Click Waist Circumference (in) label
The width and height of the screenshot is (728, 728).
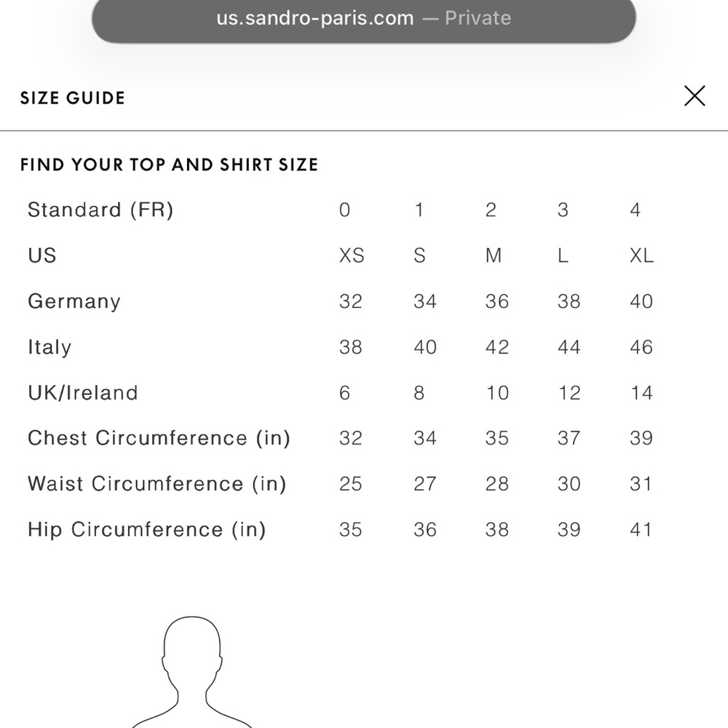pyautogui.click(x=157, y=484)
